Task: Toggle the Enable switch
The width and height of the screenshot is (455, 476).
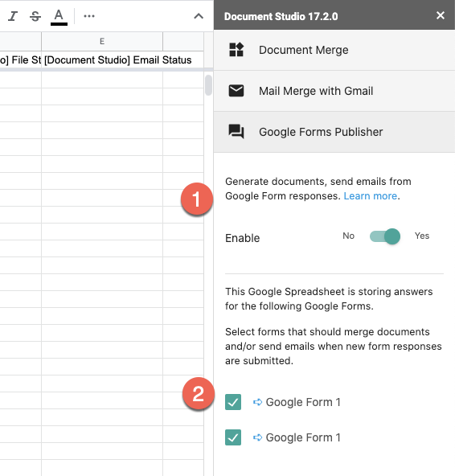Action: click(384, 236)
